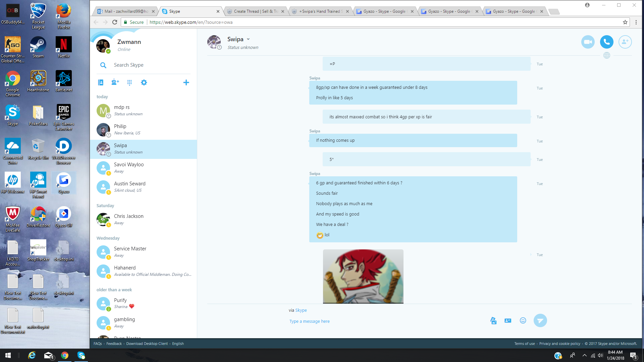Image resolution: width=644 pixels, height=362 pixels.
Task: Expand the Swipa name dropdown arrow
Action: point(248,39)
